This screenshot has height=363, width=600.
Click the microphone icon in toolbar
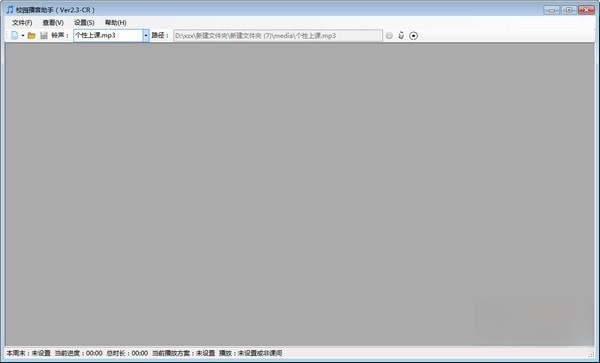coord(401,36)
